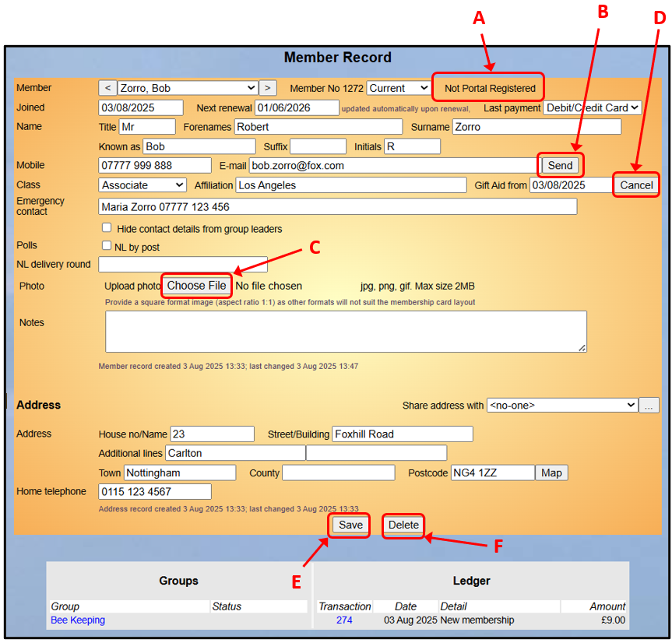Open the Member name dropdown

(x=187, y=89)
